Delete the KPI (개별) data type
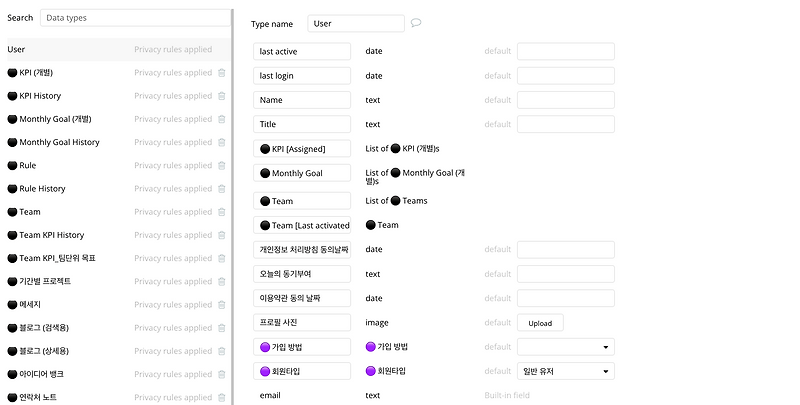Screen dimensions: 800x405 [221, 73]
